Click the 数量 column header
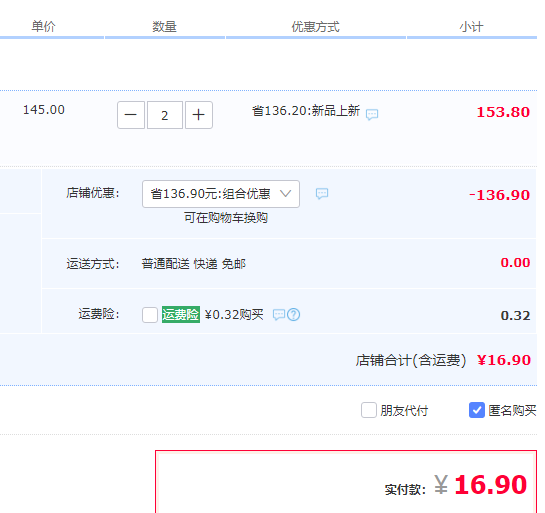 tap(164, 27)
